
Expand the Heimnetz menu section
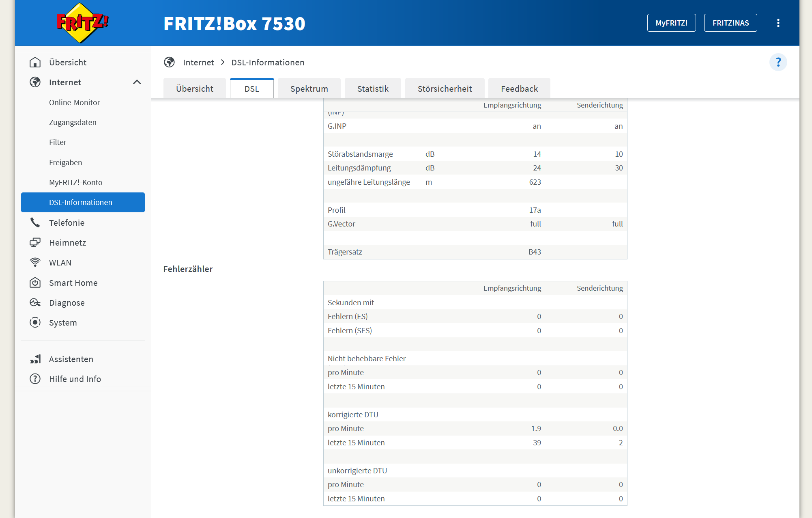click(67, 242)
